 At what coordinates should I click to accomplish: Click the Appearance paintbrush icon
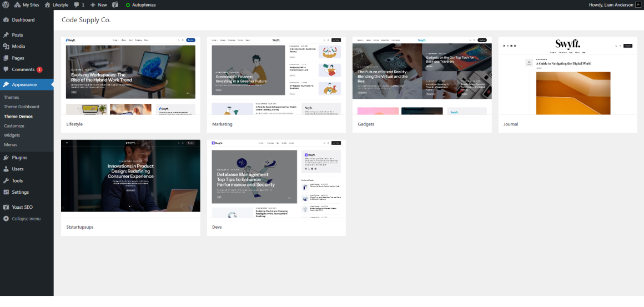tap(6, 84)
